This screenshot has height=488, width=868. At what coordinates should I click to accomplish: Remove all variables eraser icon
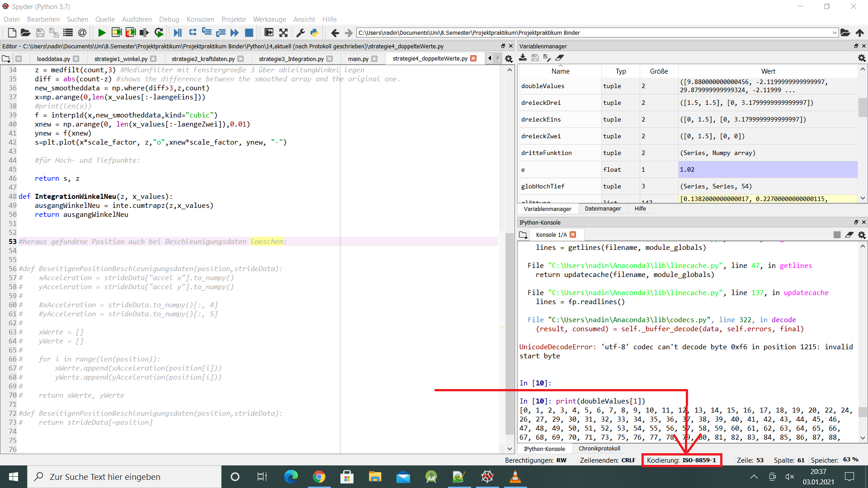[x=560, y=58]
